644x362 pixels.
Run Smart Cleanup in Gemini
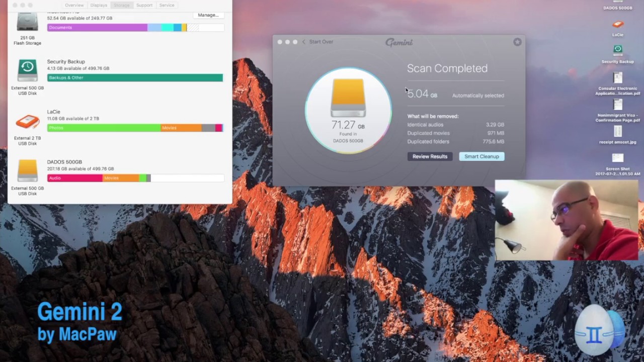click(x=481, y=156)
